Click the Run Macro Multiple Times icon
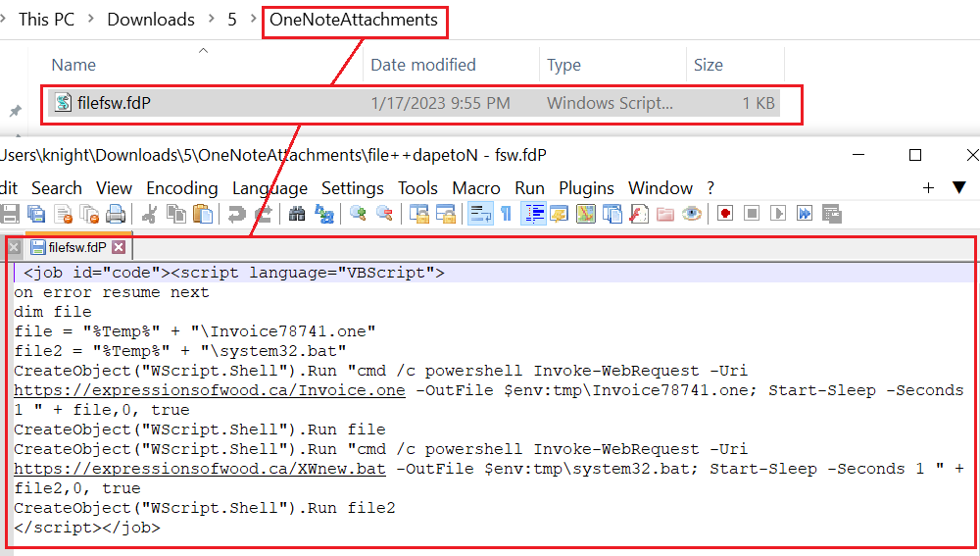Viewport: 980px width, 556px height. [805, 214]
